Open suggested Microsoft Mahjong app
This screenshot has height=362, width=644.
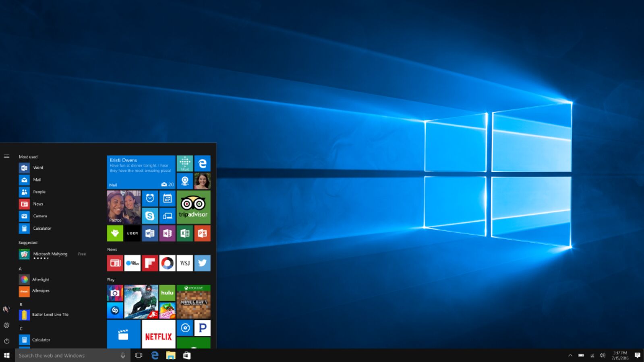point(50,254)
